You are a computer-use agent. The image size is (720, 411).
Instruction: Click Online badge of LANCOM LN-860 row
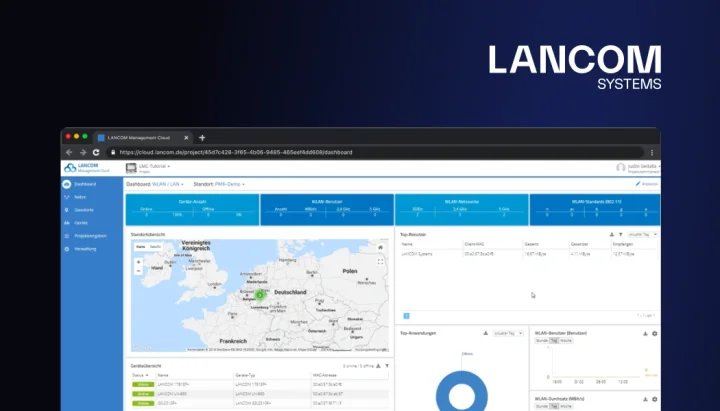[143, 394]
